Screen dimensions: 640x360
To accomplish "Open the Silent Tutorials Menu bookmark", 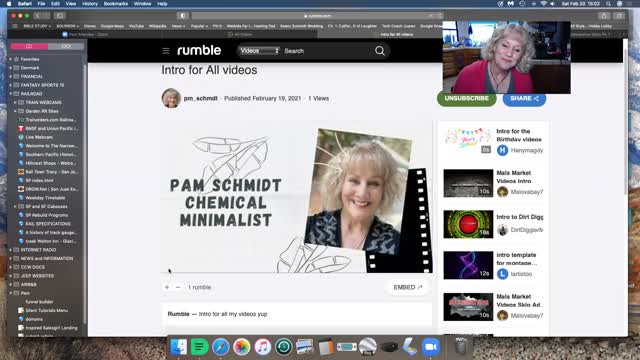I will pyautogui.click(x=46, y=311).
